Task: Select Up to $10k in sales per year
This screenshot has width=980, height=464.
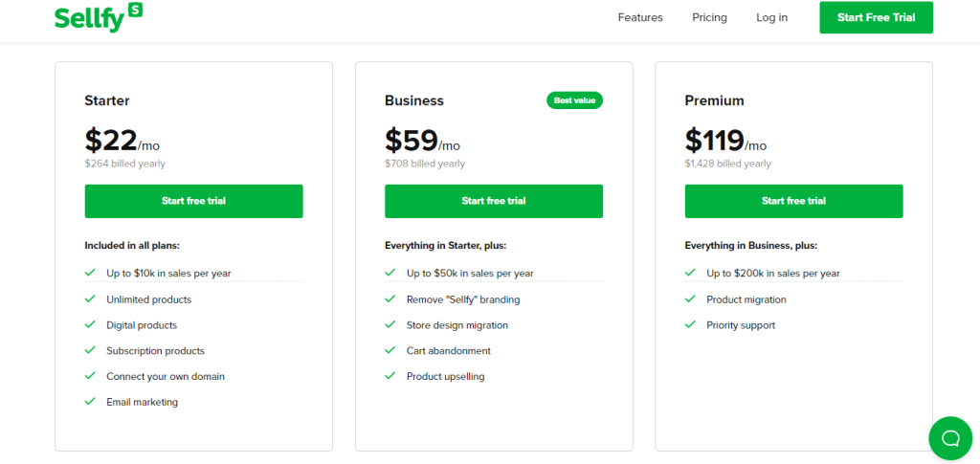Action: pyautogui.click(x=168, y=274)
